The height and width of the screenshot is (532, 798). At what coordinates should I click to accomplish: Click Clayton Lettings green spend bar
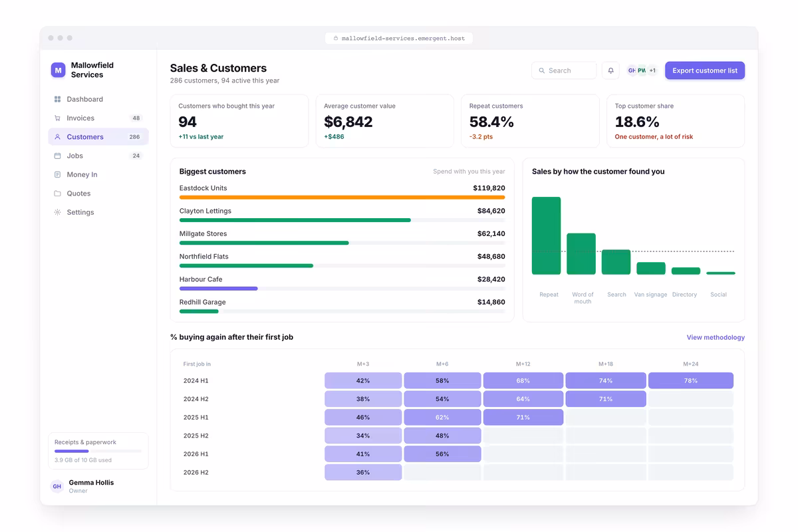coord(295,220)
